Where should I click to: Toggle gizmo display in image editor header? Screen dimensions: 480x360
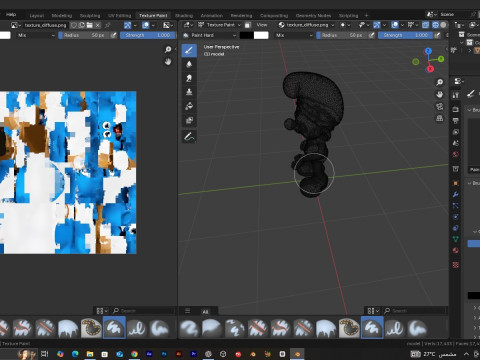tap(128, 25)
